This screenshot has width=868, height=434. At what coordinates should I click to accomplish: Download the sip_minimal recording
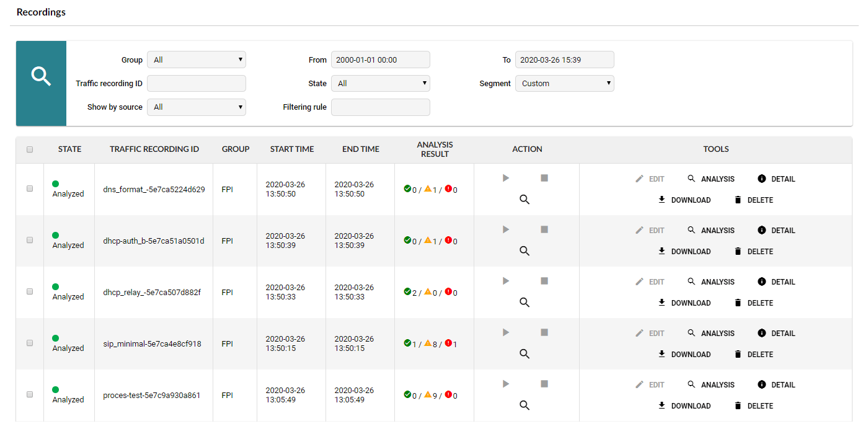pyautogui.click(x=684, y=355)
